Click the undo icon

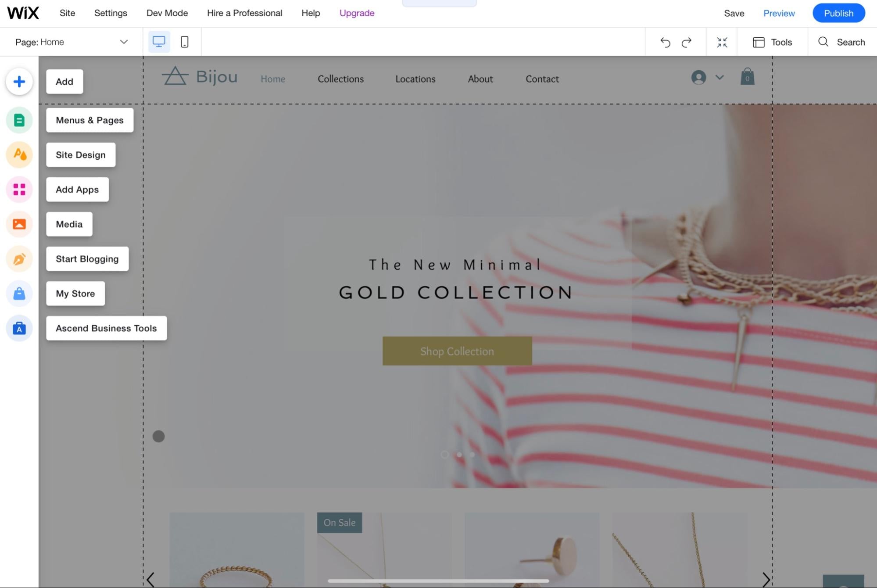(665, 41)
